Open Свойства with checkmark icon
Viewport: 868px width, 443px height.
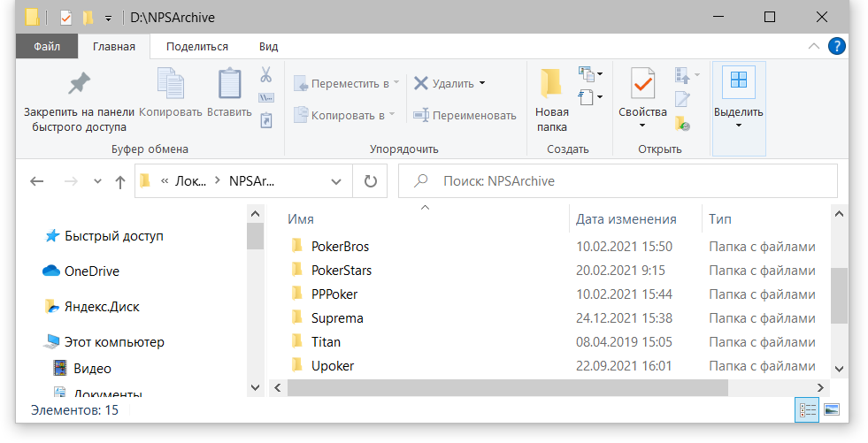click(x=642, y=92)
